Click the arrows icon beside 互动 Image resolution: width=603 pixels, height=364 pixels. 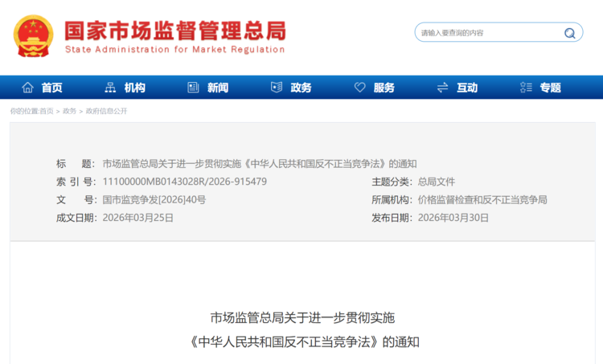[x=442, y=88]
